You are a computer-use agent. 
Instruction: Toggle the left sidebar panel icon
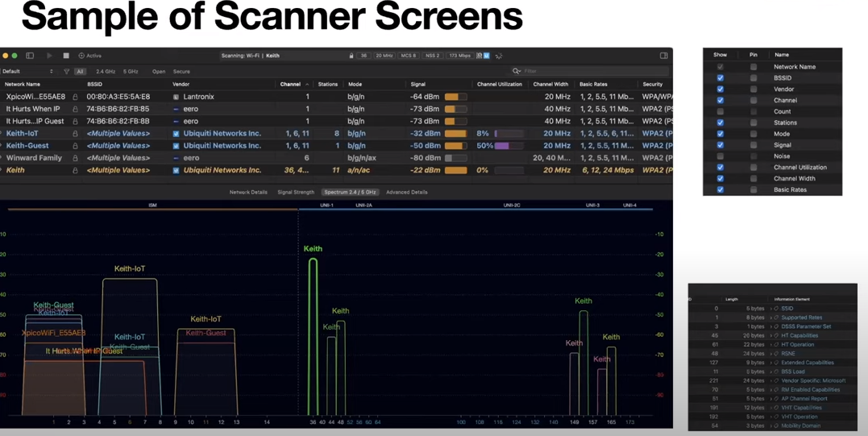[30, 56]
